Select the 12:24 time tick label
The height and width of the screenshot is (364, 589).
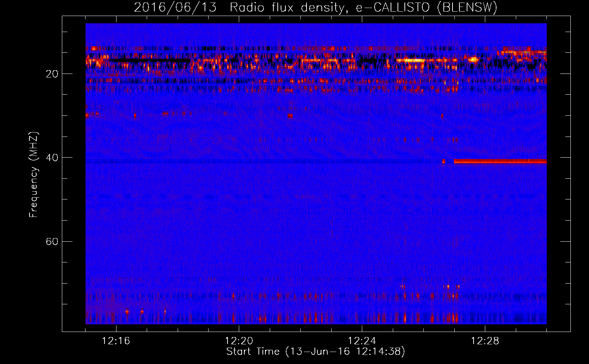(x=362, y=341)
